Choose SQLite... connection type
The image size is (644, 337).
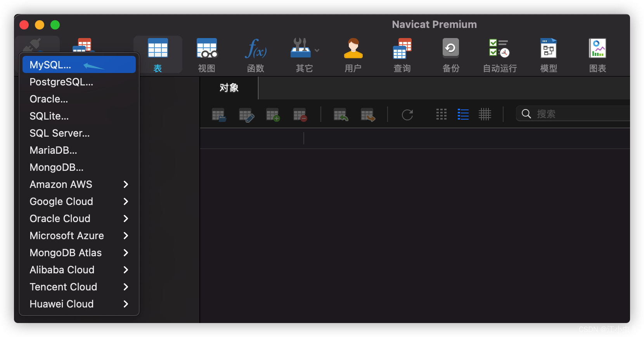(x=79, y=116)
